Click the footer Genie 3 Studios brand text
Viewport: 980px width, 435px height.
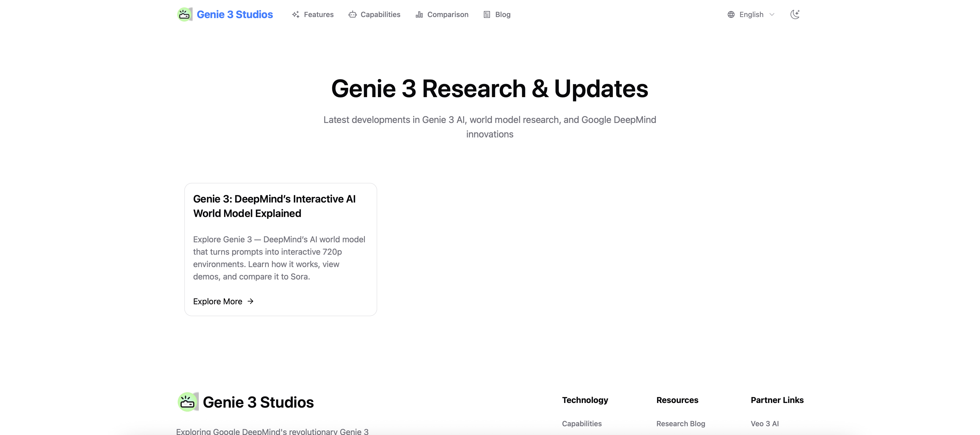[258, 402]
